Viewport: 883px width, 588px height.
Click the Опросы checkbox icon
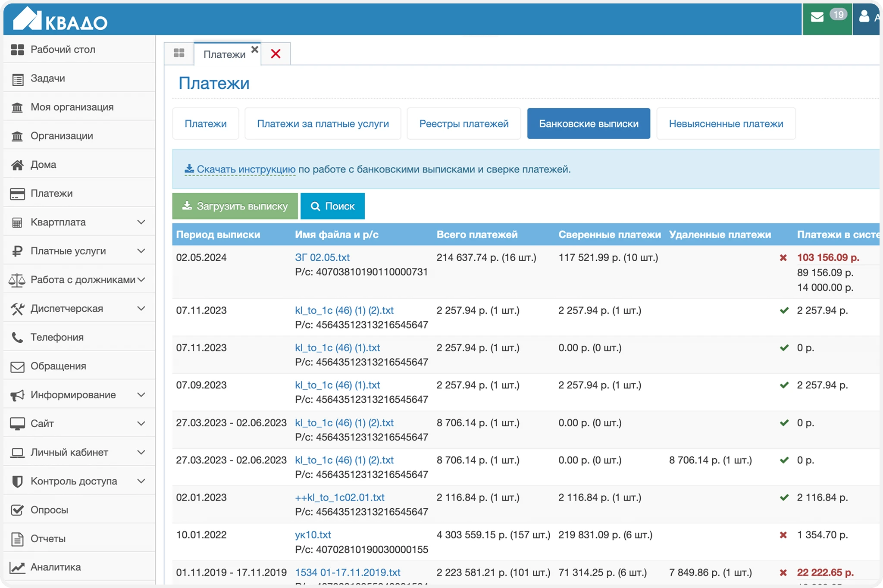point(17,510)
